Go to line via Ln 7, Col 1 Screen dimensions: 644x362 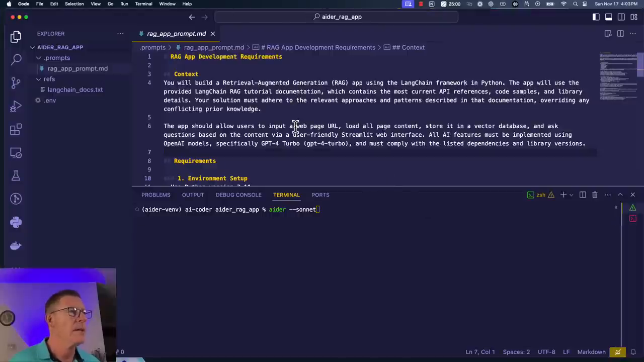pos(480,352)
